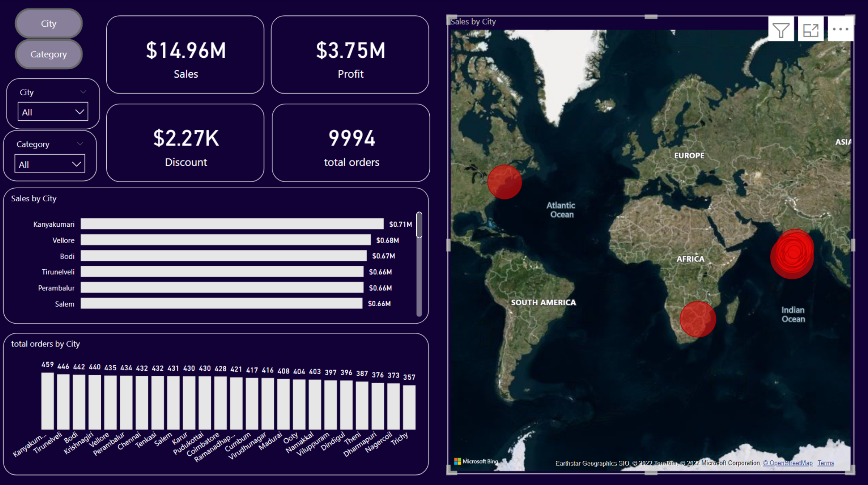Click the 'Sales by City' bar chart title
This screenshot has width=868, height=485.
pyautogui.click(x=34, y=198)
